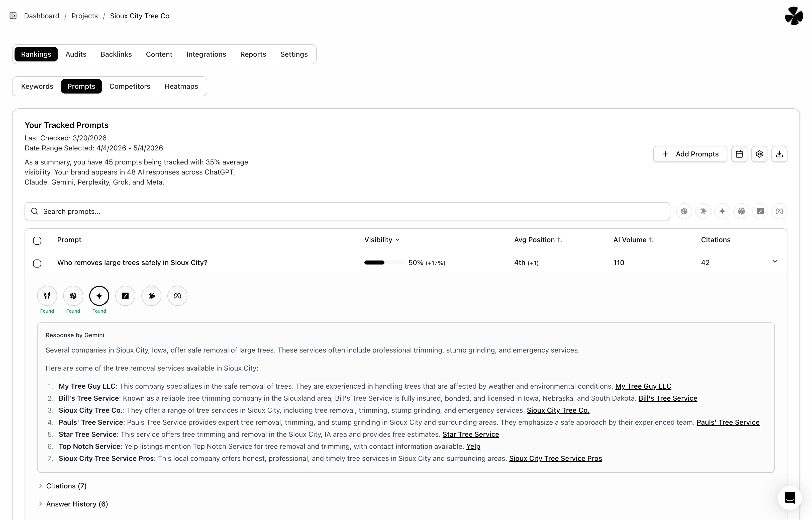Filter by Claude beside search bar

[x=703, y=211]
